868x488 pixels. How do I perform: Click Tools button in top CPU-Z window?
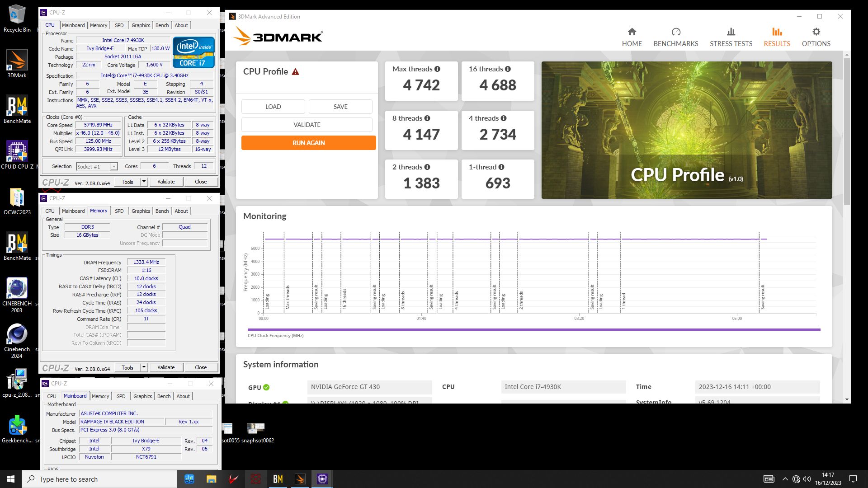pyautogui.click(x=127, y=182)
